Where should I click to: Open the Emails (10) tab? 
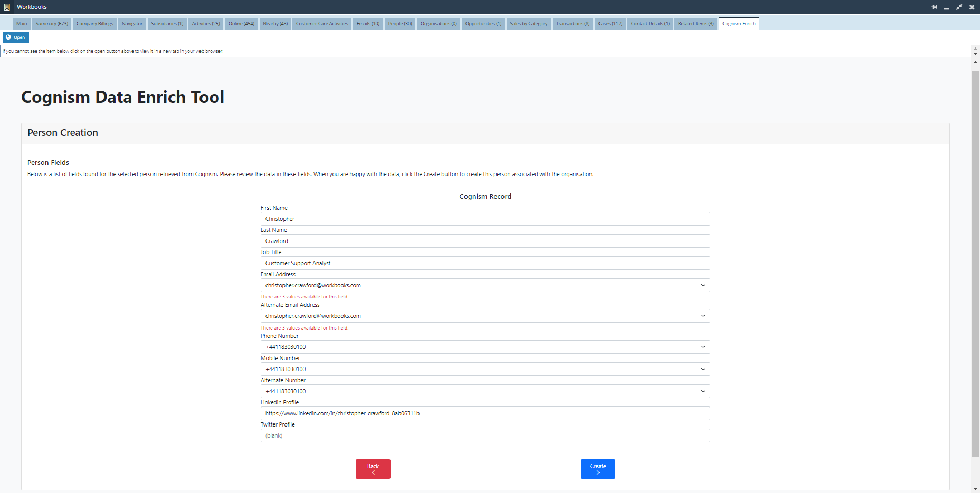click(368, 24)
